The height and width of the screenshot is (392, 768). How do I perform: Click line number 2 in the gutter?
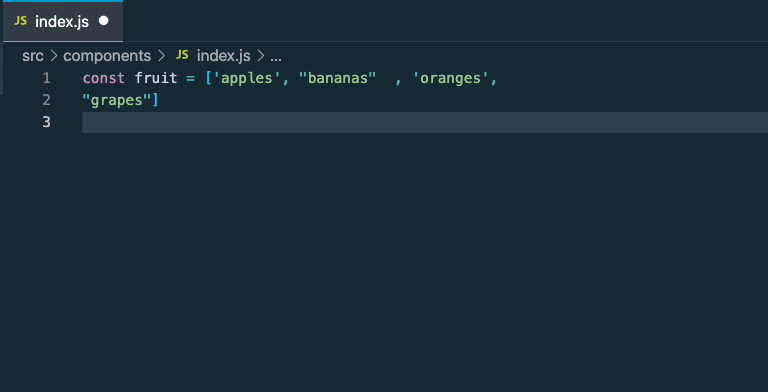[47, 100]
